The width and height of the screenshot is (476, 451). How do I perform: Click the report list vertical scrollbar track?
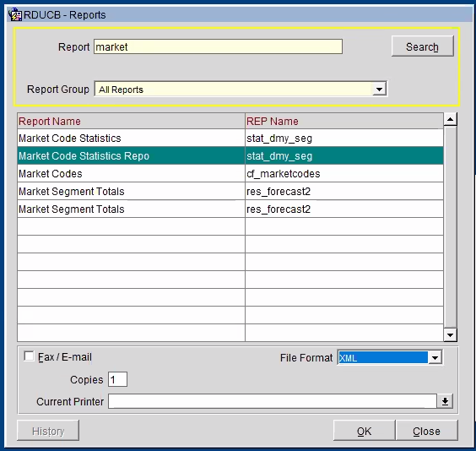pyautogui.click(x=450, y=227)
